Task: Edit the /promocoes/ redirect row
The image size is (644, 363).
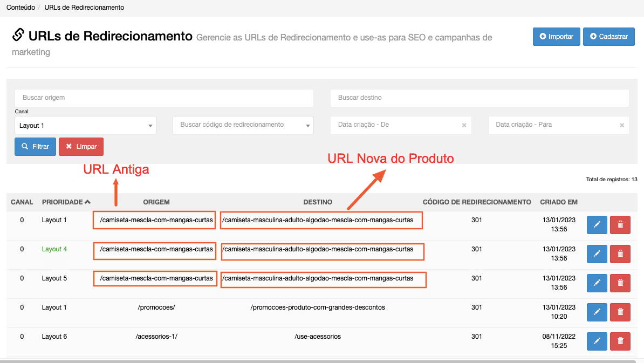Action: pyautogui.click(x=597, y=312)
